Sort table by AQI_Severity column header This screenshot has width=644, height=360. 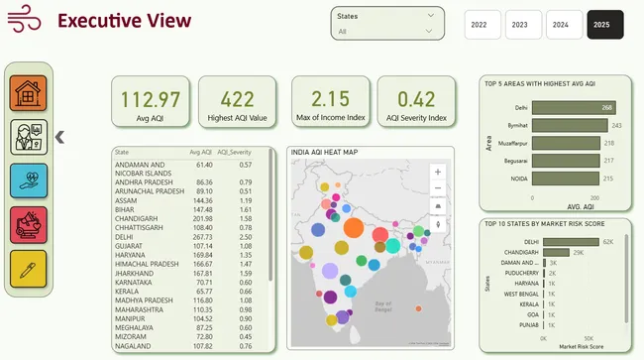234,152
